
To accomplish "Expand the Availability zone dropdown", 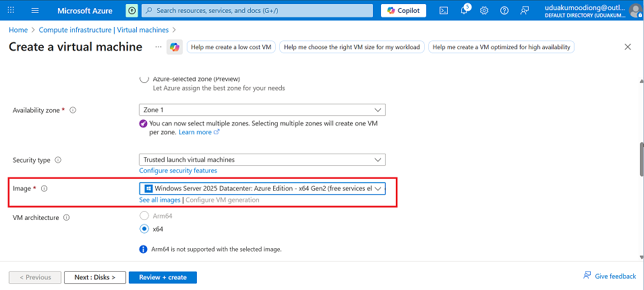I will (262, 110).
